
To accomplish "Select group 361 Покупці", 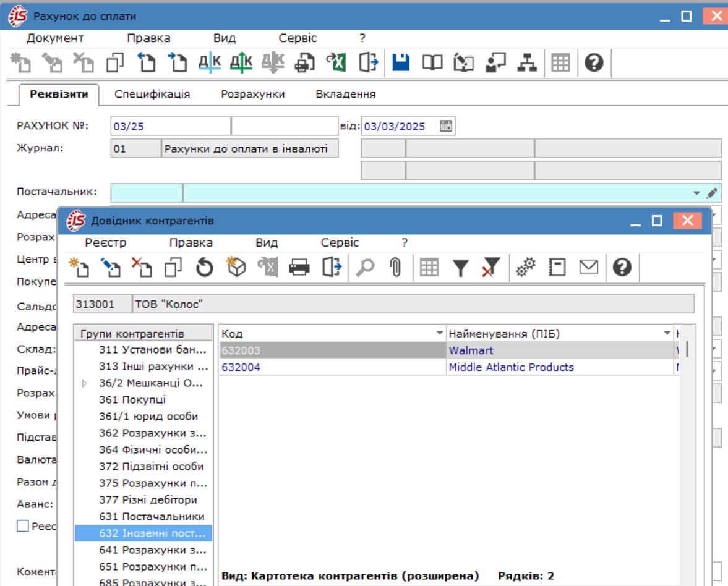I will point(143,399).
